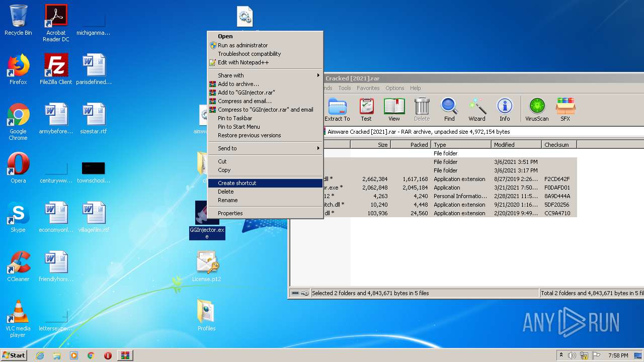Choose Run as administrator
This screenshot has width=644, height=362.
coord(265,45)
